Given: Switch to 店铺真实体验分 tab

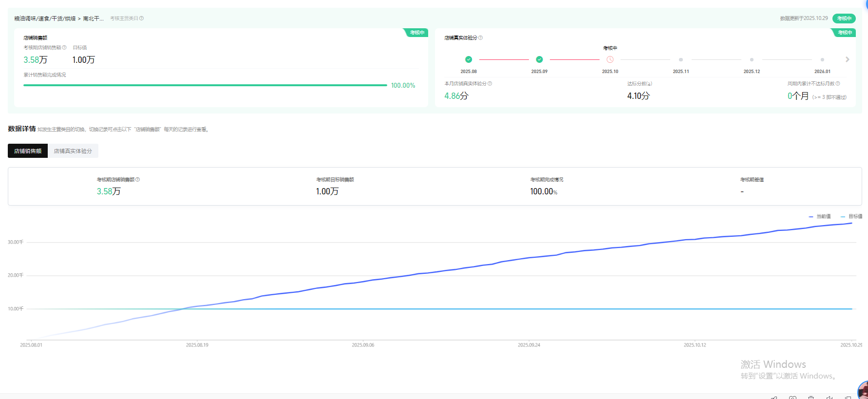Looking at the screenshot, I should click(x=73, y=151).
